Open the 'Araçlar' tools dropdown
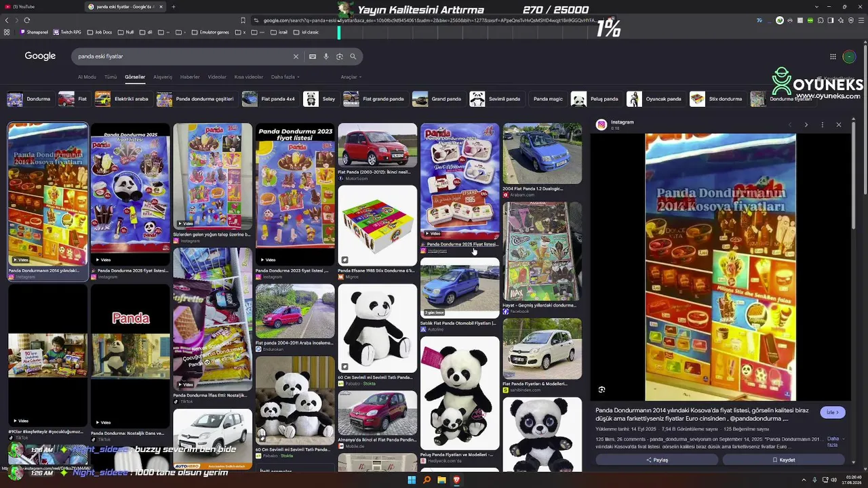Viewport: 868px width, 488px height. click(351, 77)
